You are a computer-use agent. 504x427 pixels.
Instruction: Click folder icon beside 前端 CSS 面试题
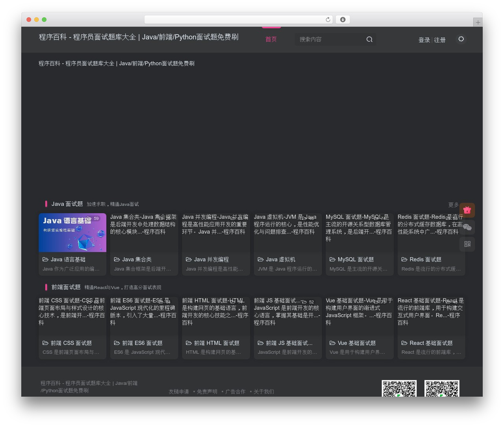pyautogui.click(x=45, y=343)
